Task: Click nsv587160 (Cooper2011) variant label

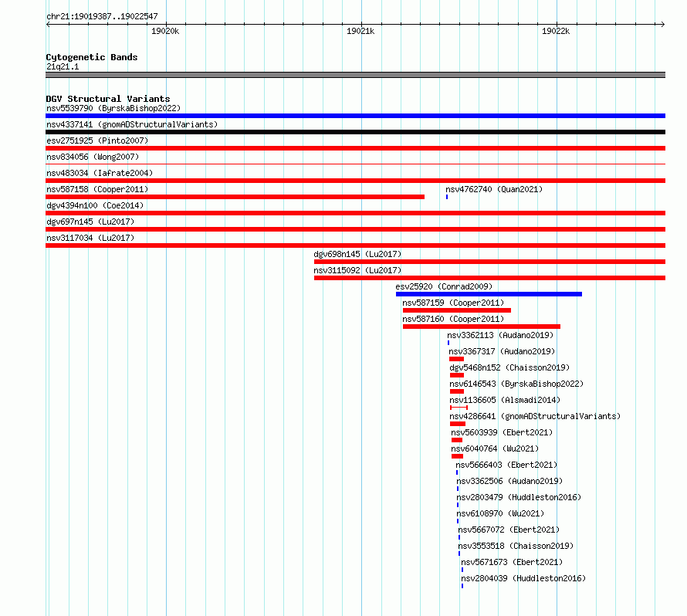Action: click(x=453, y=319)
